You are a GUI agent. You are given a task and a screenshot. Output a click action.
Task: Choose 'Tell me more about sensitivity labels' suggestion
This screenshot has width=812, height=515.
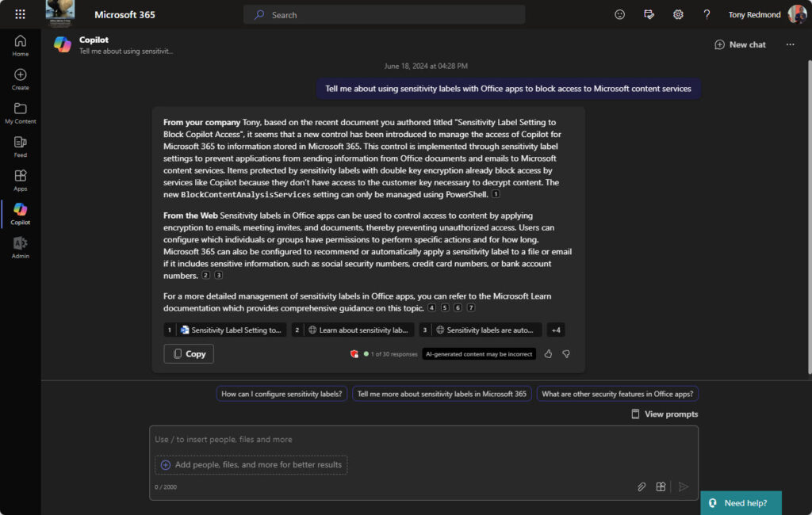pyautogui.click(x=442, y=394)
